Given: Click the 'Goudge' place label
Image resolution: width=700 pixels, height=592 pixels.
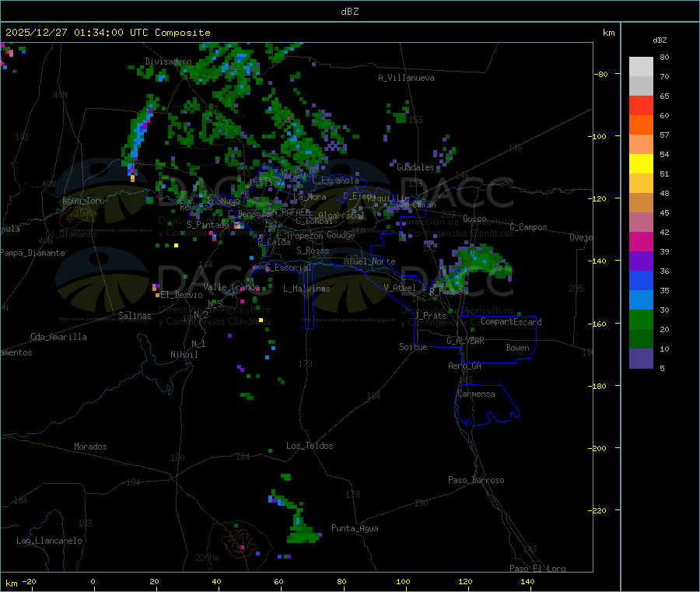Looking at the screenshot, I should tap(341, 235).
